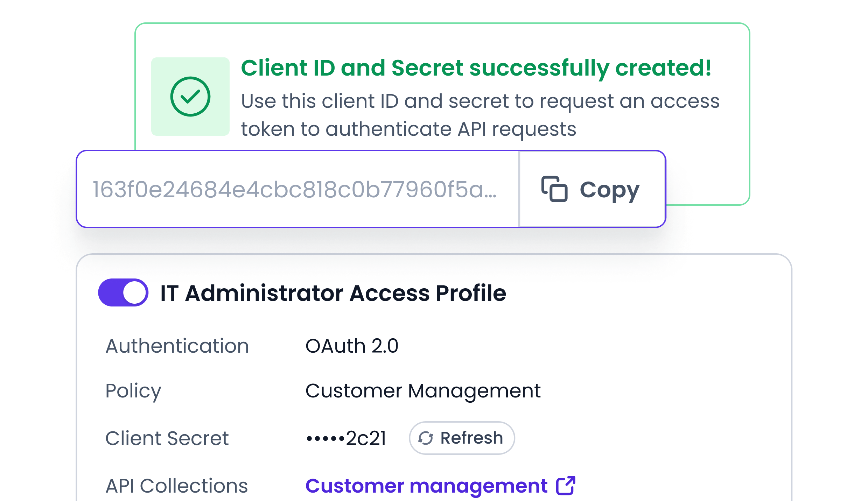Screen dimensions: 868x501
Task: Click the OAuth 2.0 authentication value
Action: (352, 346)
